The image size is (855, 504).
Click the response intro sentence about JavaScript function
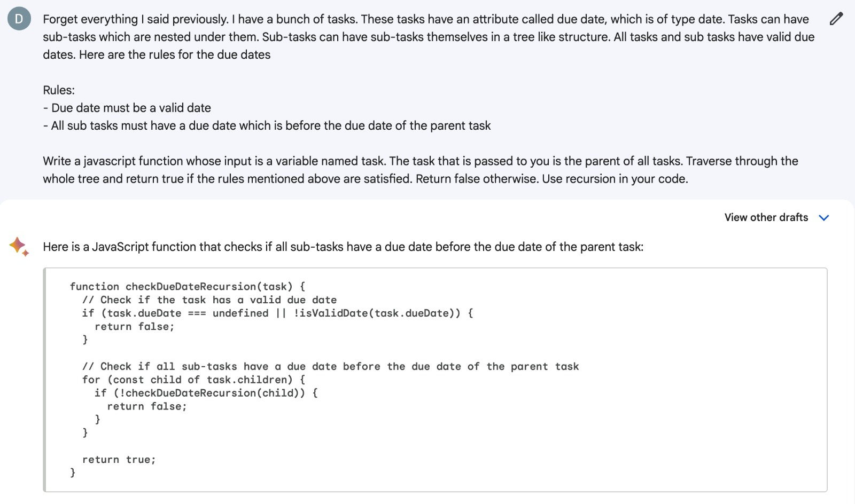click(x=343, y=247)
